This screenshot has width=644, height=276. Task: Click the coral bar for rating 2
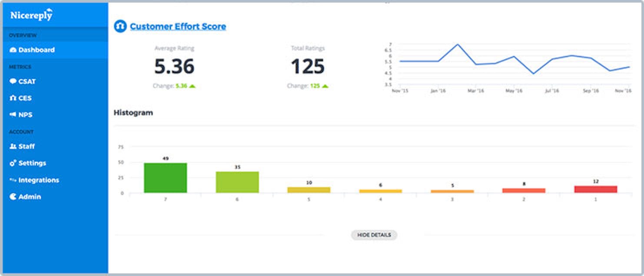(x=524, y=191)
